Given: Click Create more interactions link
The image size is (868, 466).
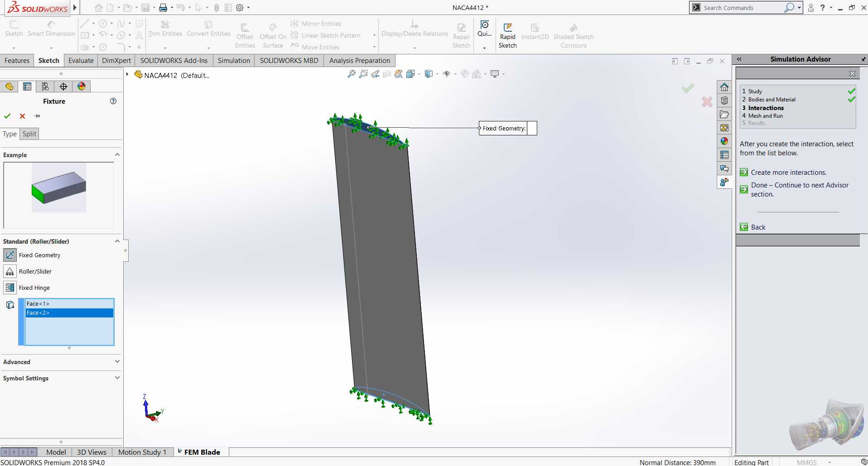Looking at the screenshot, I should [x=789, y=173].
